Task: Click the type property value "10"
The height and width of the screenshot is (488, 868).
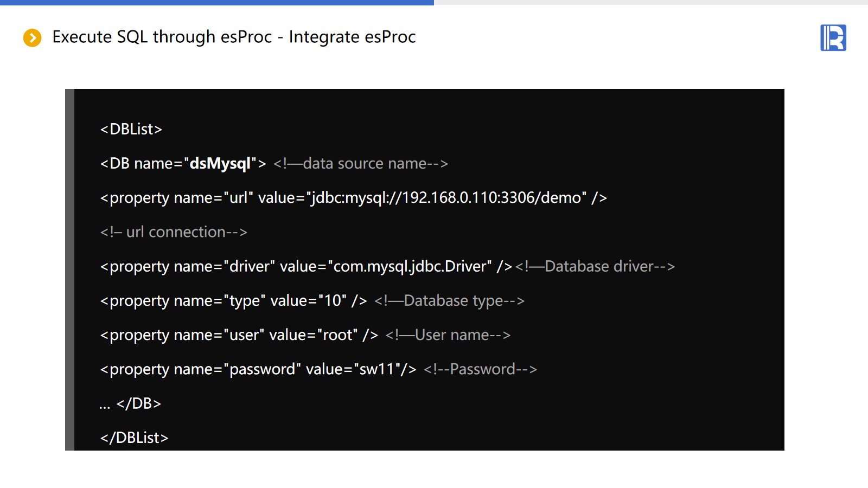Action: (x=332, y=301)
